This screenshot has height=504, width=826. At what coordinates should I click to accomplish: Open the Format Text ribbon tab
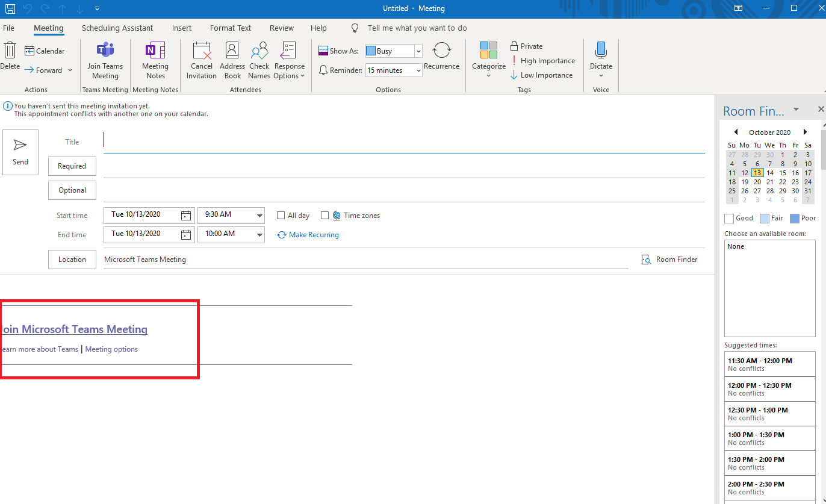(230, 28)
